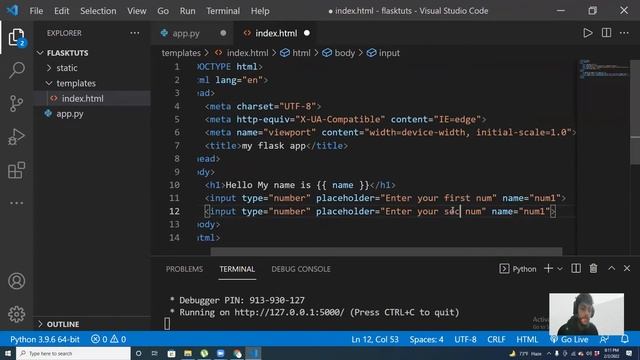The height and width of the screenshot is (360, 640).
Task: Show additional views ellipsis in activity bar
Action: 16,203
